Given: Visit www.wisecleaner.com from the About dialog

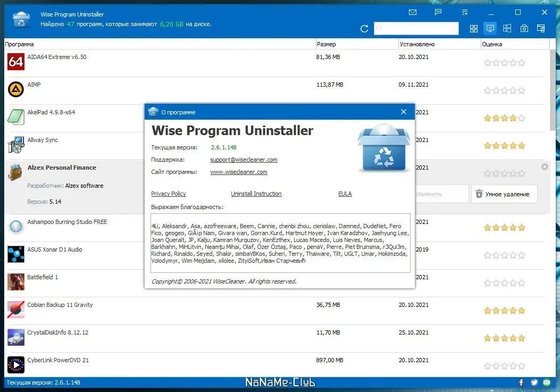Looking at the screenshot, I should (x=238, y=172).
